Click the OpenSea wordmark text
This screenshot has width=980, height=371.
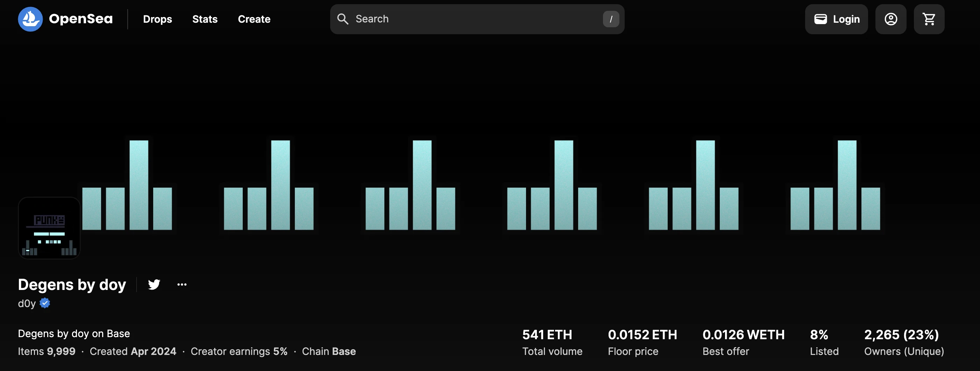(81, 19)
